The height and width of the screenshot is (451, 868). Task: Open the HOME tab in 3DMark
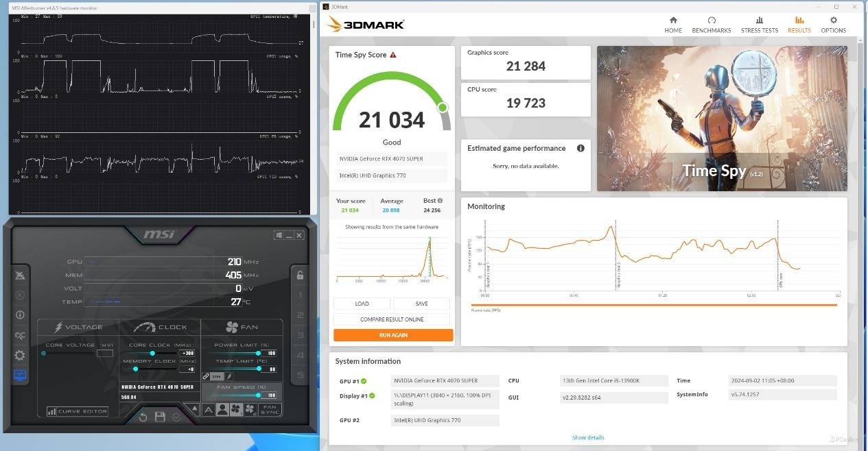coord(673,25)
